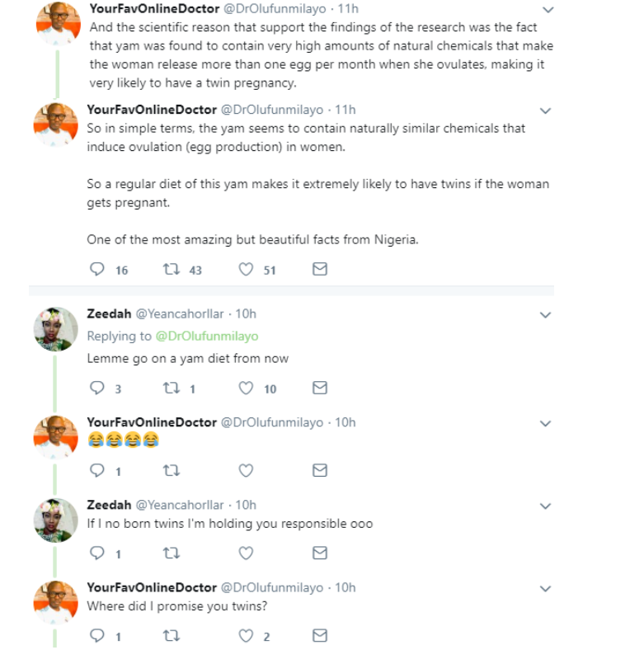
Task: Open @DrOlufunmilayo mention link in 'Replying to'
Action: [x=206, y=337]
